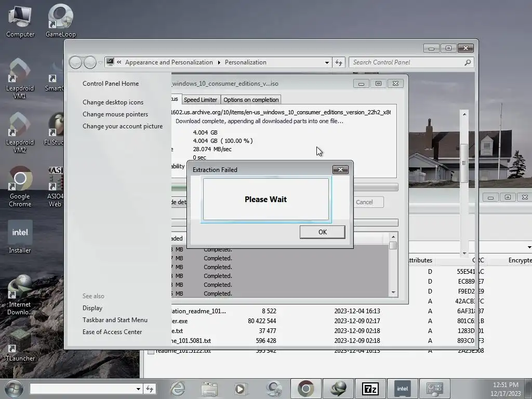Image resolution: width=532 pixels, height=399 pixels.
Task: Open the Windows Start orb
Action: coord(14,389)
